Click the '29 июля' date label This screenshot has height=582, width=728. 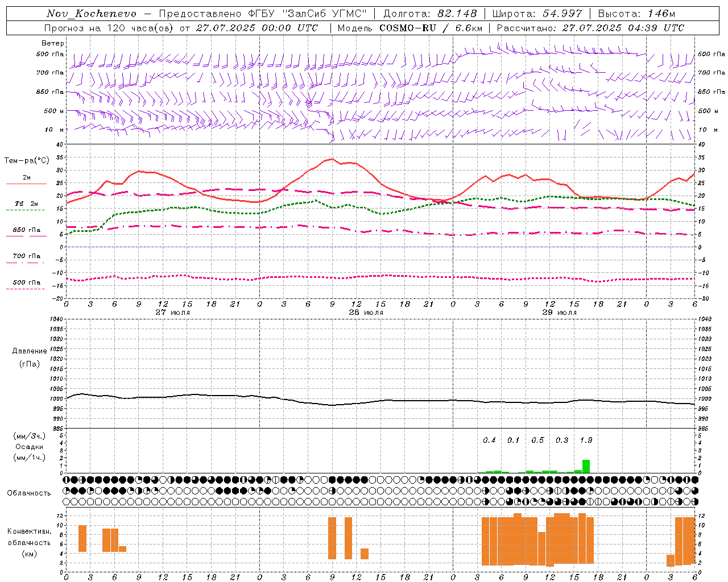[x=559, y=313]
